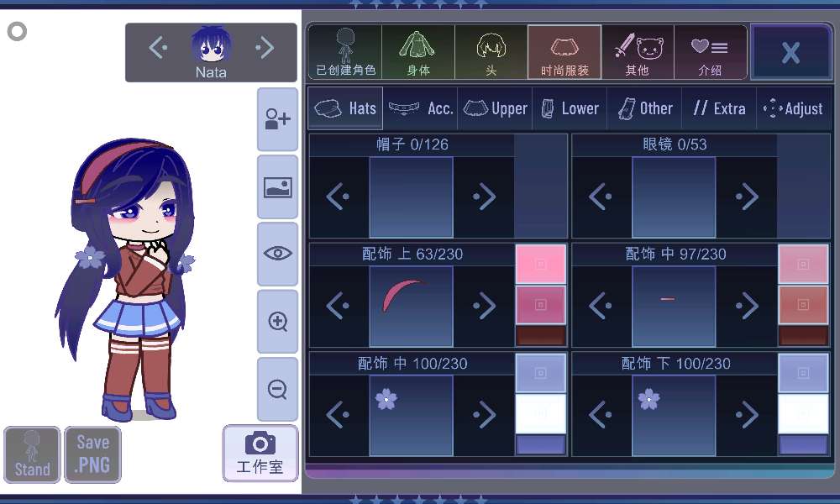840x504 pixels.
Task: Open the 身体 body category tab
Action: [418, 52]
